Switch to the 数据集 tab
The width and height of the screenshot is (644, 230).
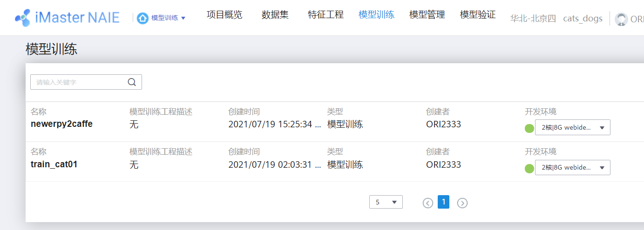[275, 15]
